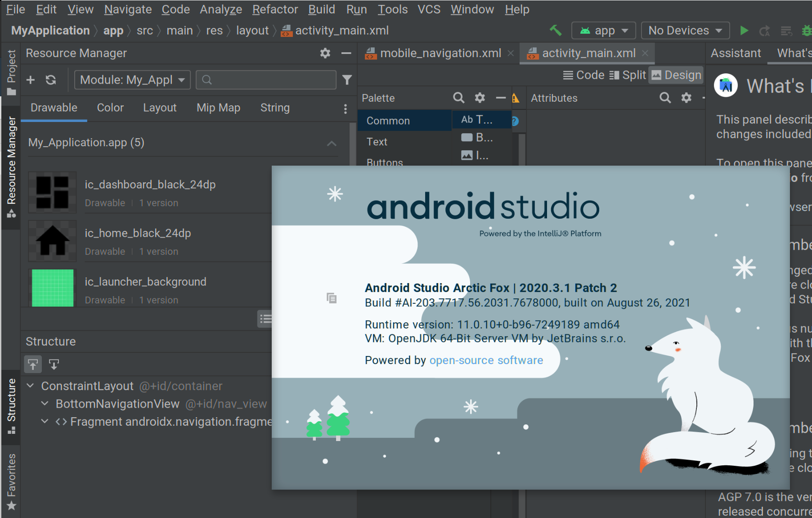The image size is (812, 518).
Task: Open the app run configuration dropdown
Action: 603,31
